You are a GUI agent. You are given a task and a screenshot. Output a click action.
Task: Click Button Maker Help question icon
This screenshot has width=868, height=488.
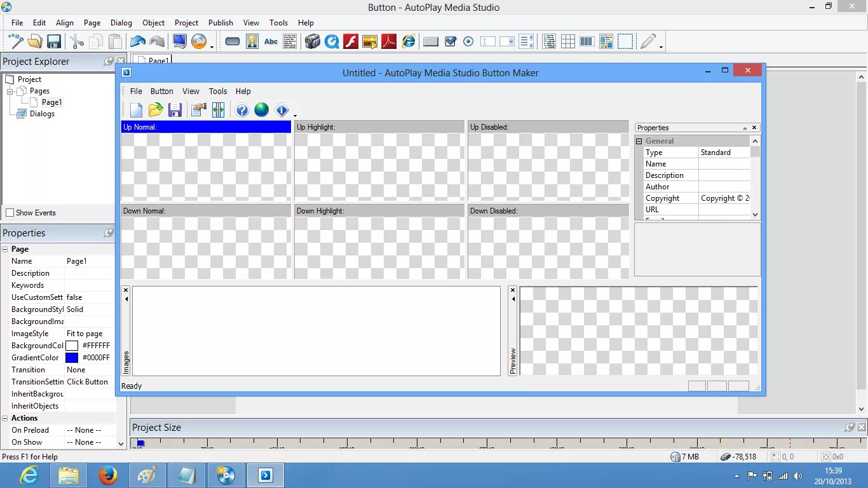click(242, 110)
